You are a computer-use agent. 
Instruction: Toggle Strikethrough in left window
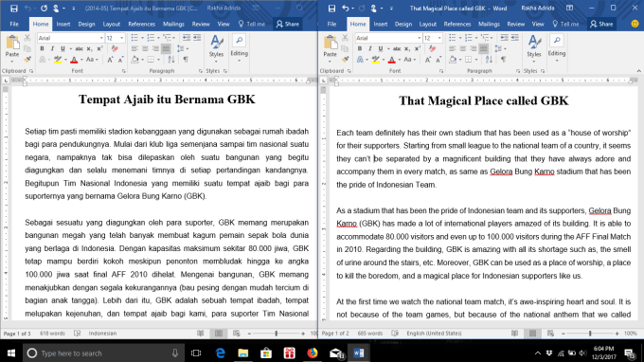point(79,49)
